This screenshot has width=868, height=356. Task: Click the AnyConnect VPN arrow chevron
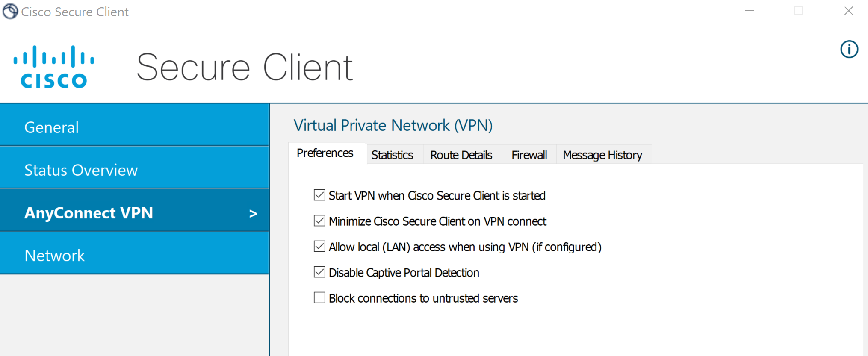253,213
